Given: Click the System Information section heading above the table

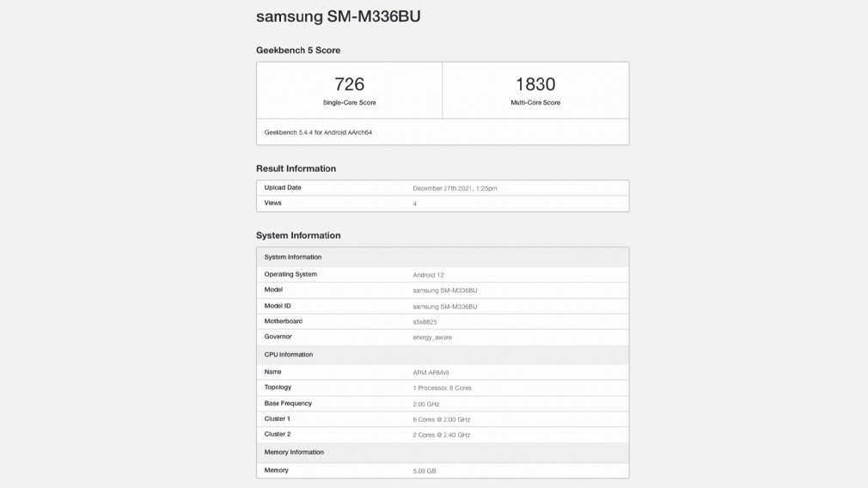Looking at the screenshot, I should pos(298,235).
